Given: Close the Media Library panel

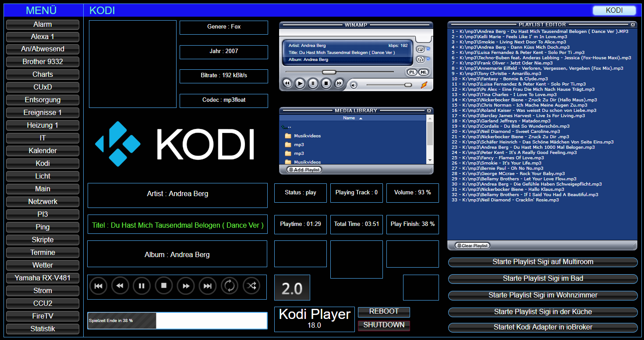Looking at the screenshot, I should coord(429,111).
